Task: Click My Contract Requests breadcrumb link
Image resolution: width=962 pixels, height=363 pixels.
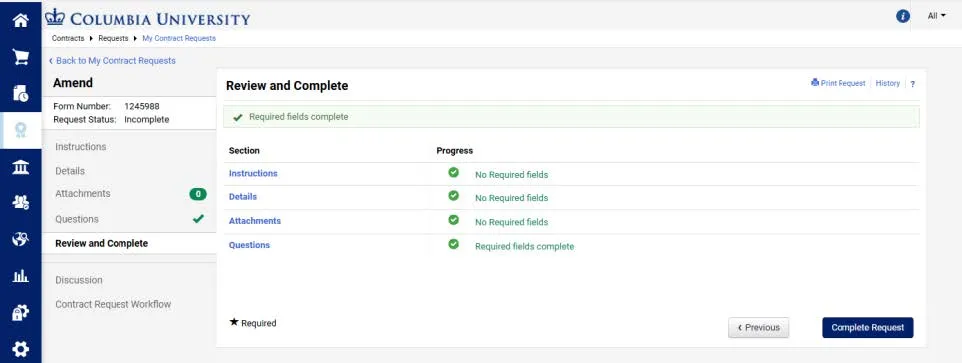Action: point(179,38)
